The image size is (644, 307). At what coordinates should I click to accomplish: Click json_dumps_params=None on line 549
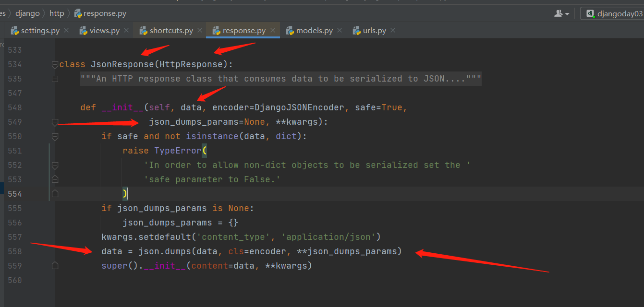[x=207, y=122]
